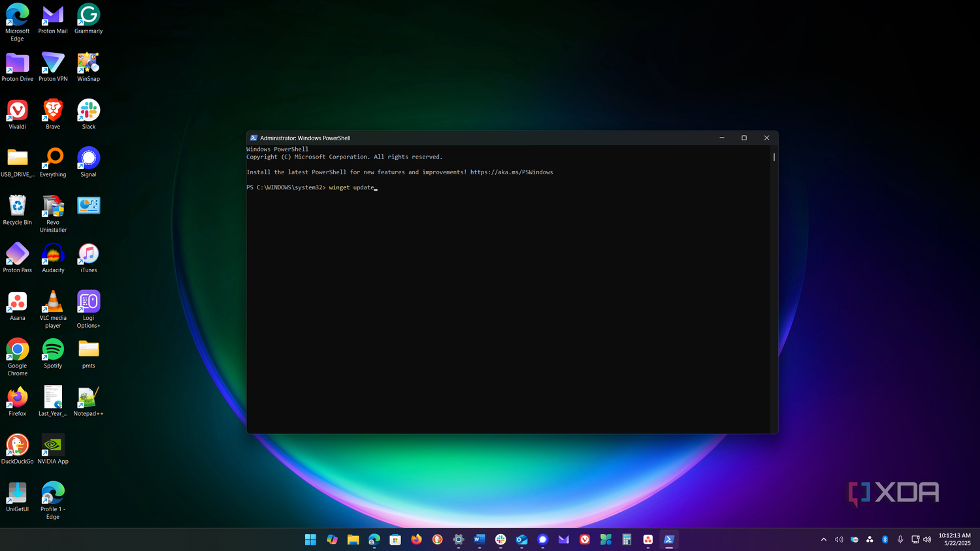Open Calculator from the taskbar
This screenshot has height=551, width=980.
coord(627,539)
